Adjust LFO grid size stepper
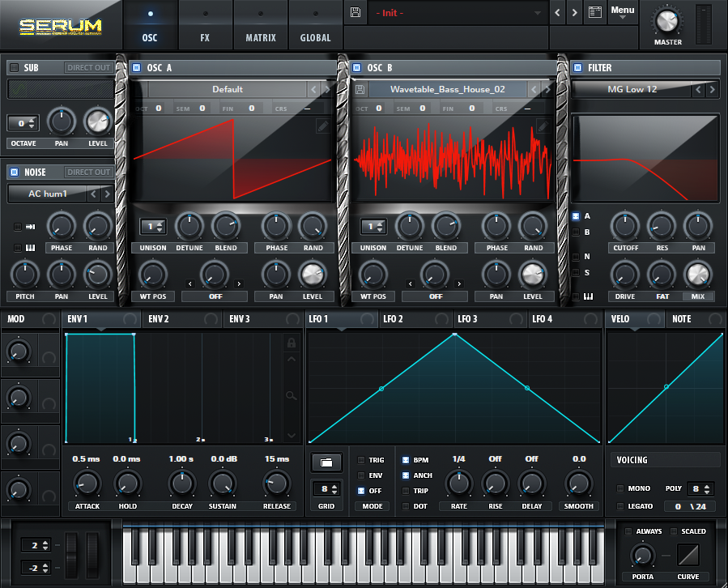 326,488
